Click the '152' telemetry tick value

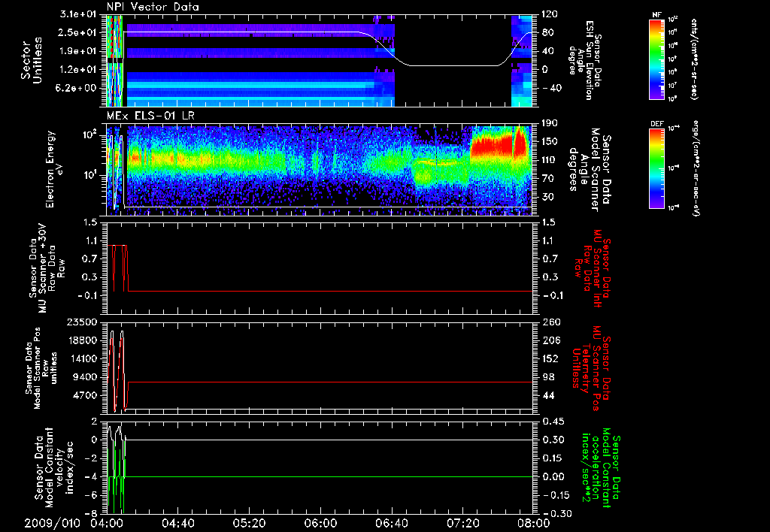550,358
